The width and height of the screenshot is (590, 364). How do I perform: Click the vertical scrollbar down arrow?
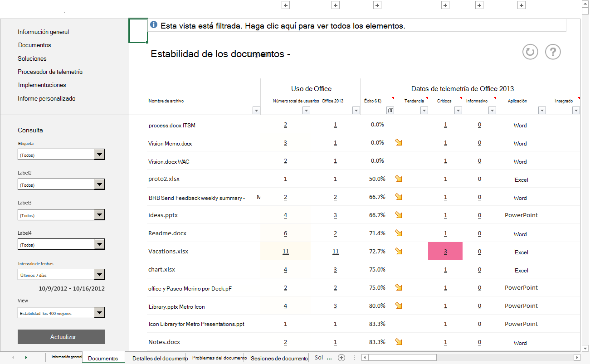click(x=585, y=348)
